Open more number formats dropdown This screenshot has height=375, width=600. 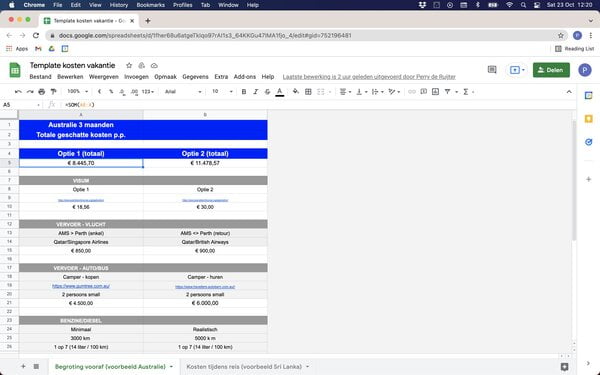coord(148,92)
